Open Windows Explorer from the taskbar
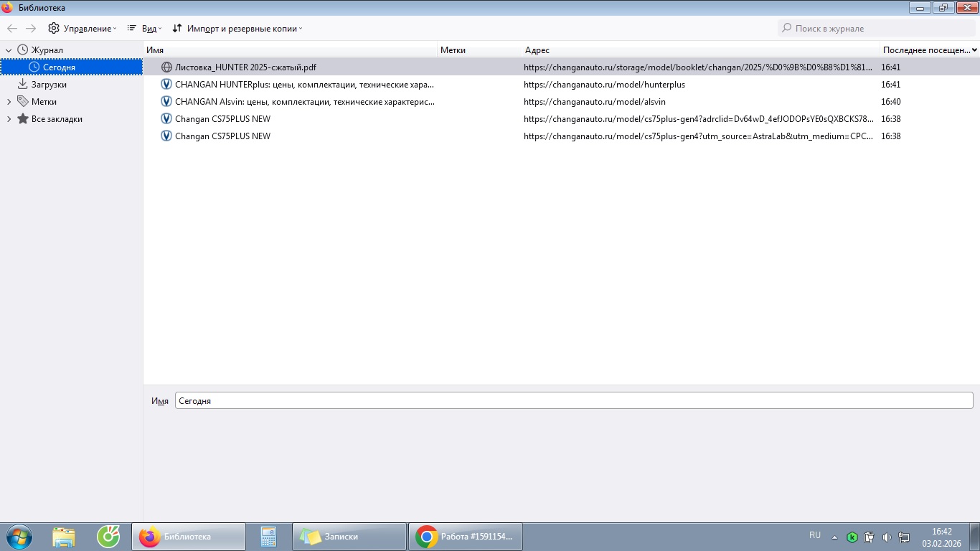Screen dimensions: 980x551 (64, 537)
